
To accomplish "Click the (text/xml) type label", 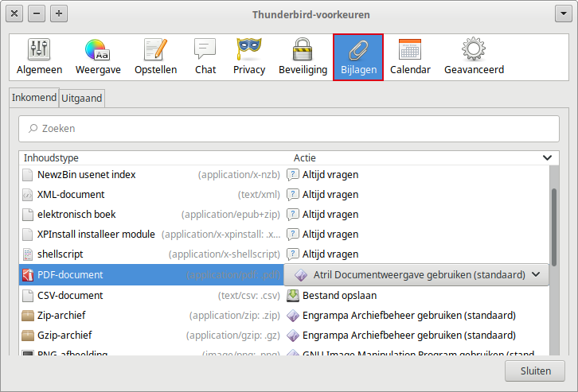I will coord(259,195).
